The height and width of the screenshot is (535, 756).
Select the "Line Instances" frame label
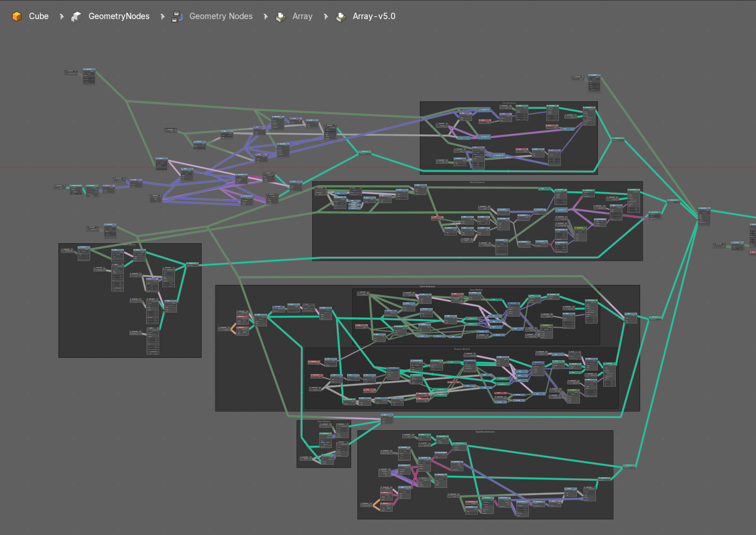[509, 104]
